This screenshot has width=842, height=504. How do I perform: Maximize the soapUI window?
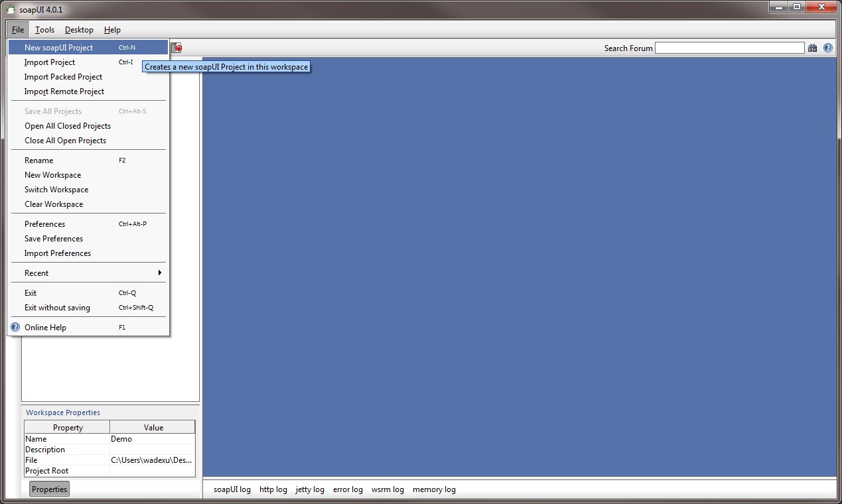796,7
